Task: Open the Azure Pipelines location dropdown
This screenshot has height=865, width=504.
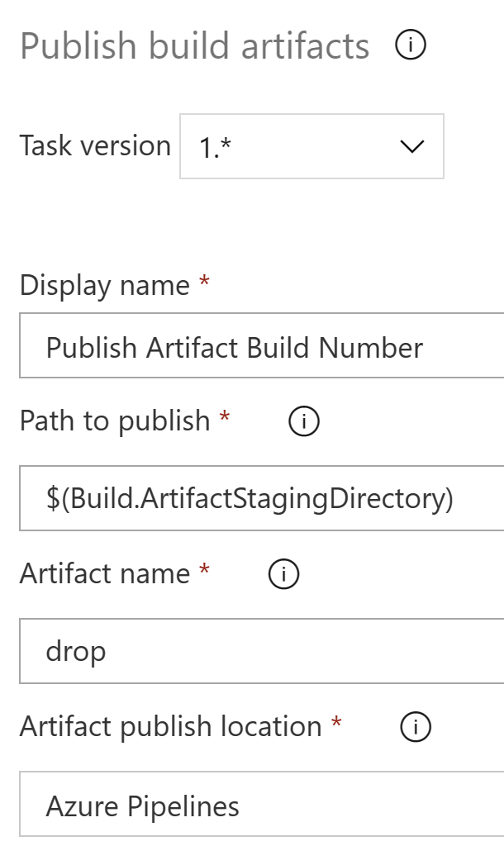Action: coord(262,805)
